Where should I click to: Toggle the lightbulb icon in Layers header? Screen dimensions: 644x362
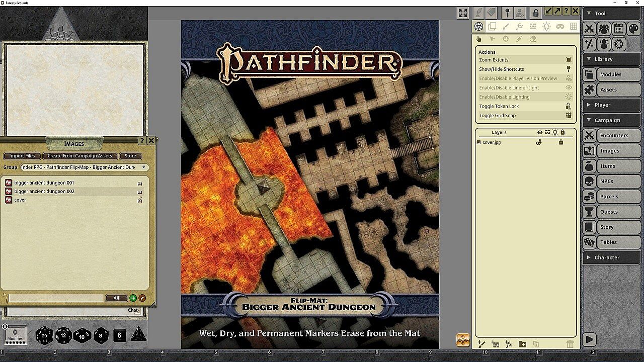[555, 133]
